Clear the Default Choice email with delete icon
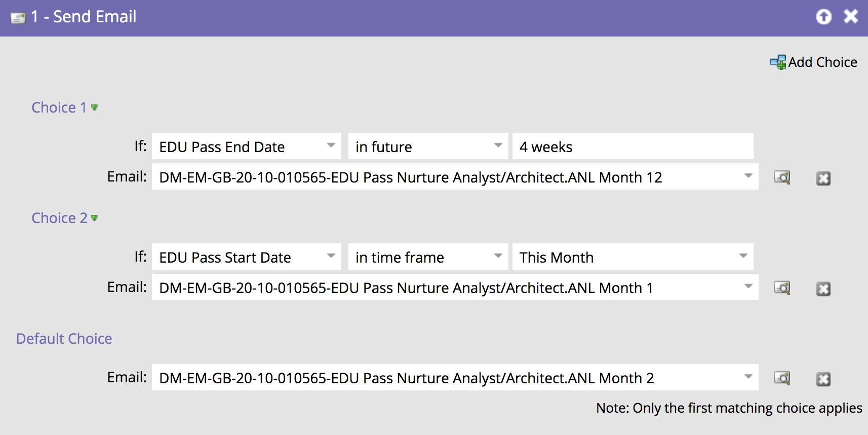This screenshot has height=435, width=868. [x=823, y=379]
